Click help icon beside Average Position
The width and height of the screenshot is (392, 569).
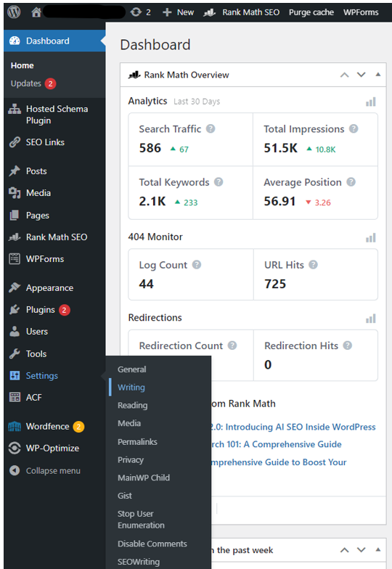[x=351, y=181]
